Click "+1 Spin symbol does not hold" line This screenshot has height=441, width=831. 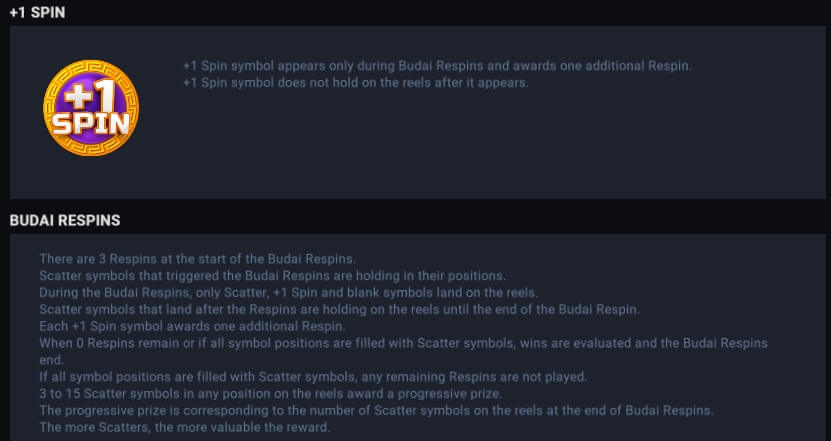click(356, 83)
